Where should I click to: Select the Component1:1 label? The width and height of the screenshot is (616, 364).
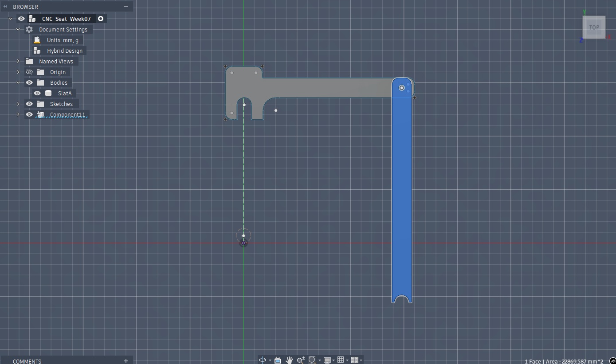(67, 114)
